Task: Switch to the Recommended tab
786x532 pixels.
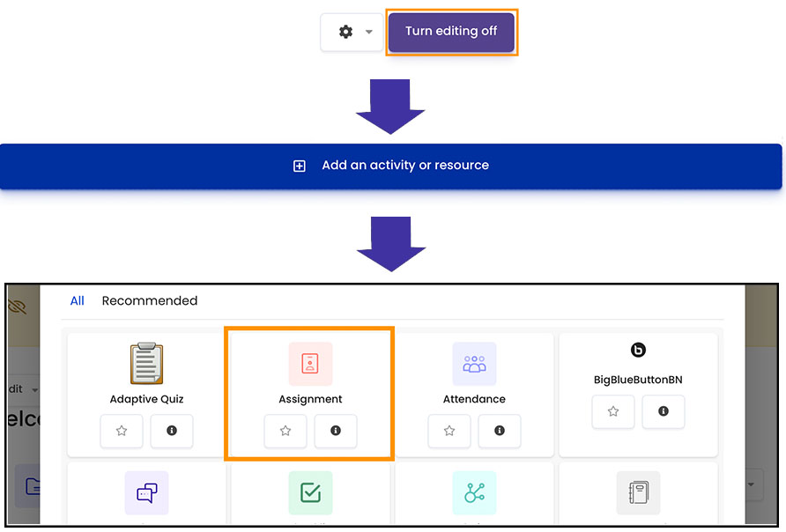Action: coord(150,300)
